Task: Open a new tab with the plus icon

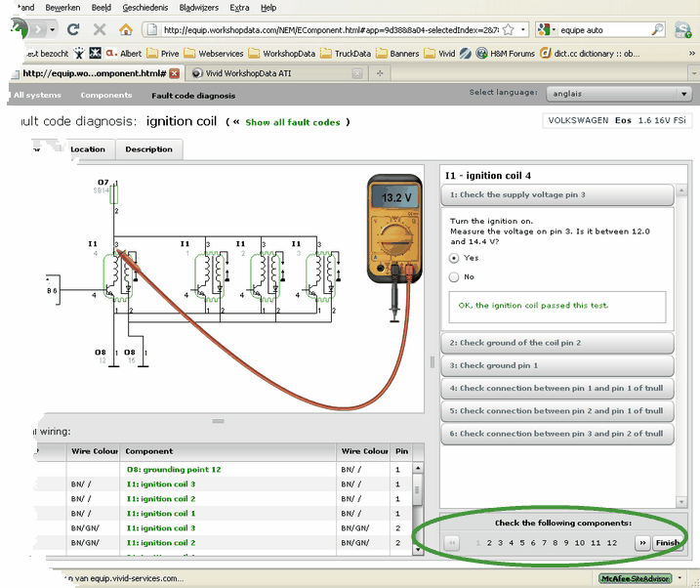Action: (x=380, y=73)
